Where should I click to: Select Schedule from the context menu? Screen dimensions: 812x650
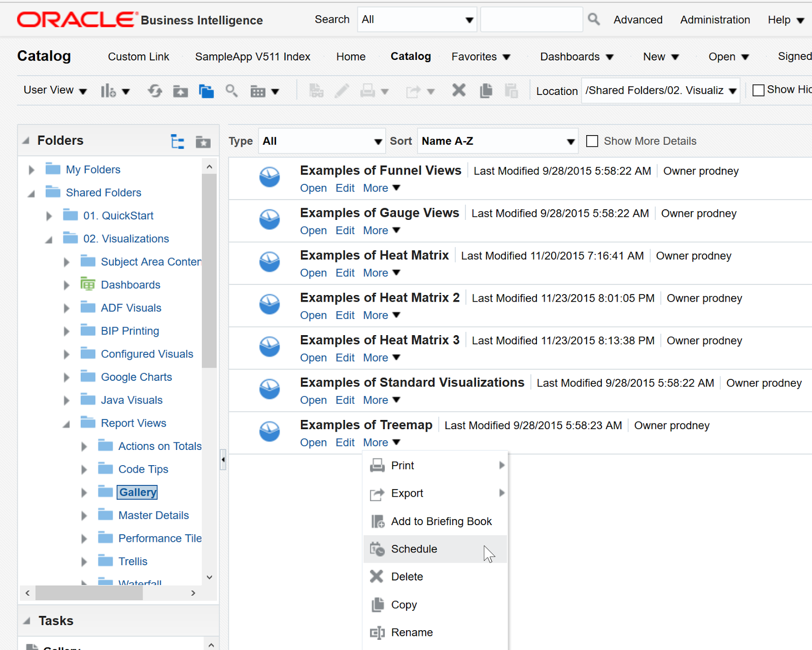coord(414,549)
